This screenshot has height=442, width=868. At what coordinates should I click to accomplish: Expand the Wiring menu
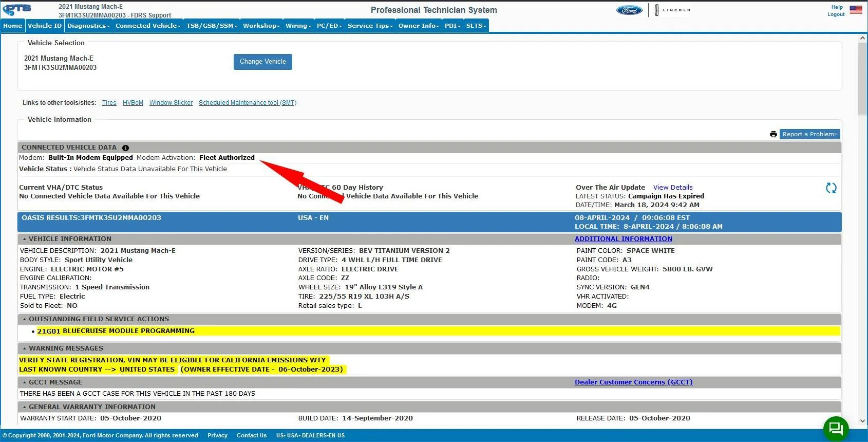(x=298, y=26)
